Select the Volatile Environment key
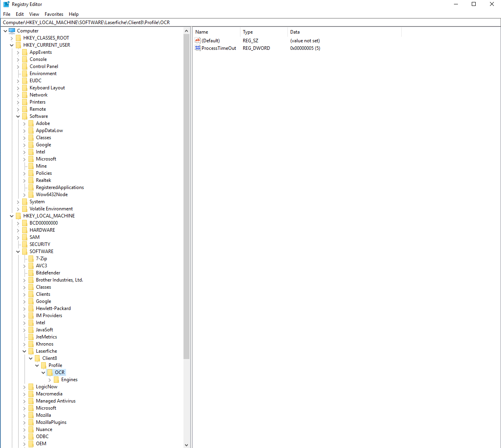 [x=51, y=209]
